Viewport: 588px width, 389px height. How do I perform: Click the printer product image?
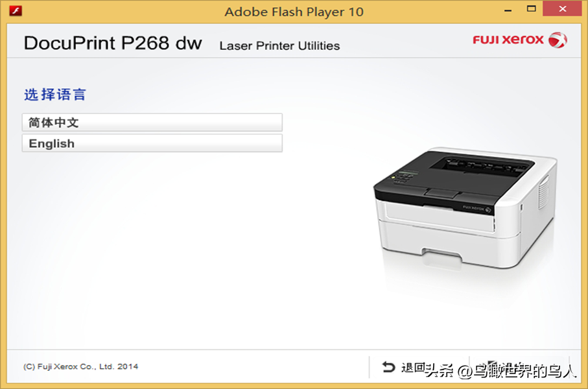[465, 209]
